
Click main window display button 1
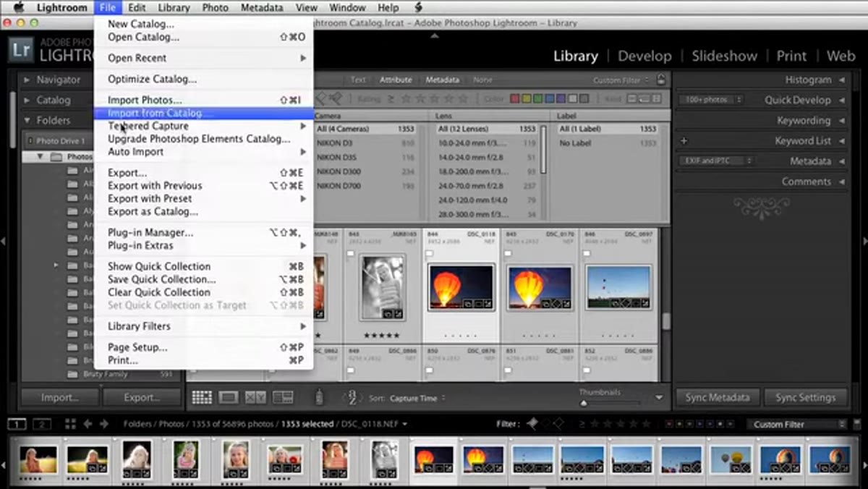pyautogui.click(x=17, y=424)
